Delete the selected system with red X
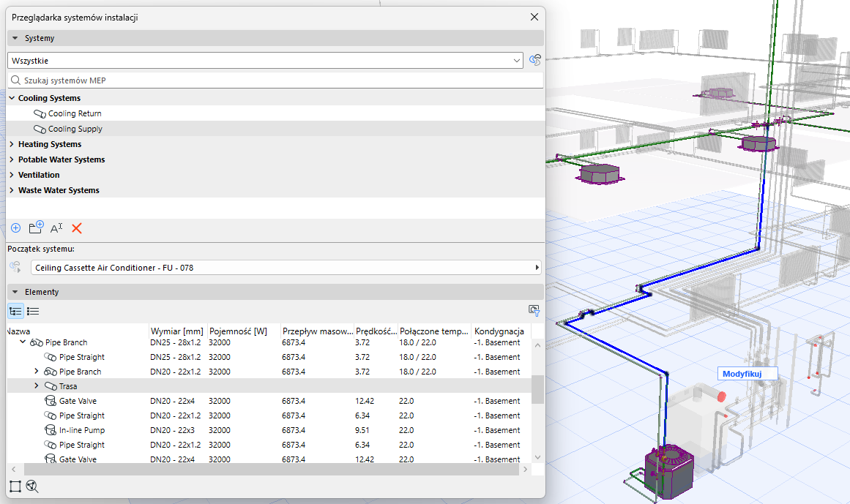This screenshot has width=850, height=504. 77,228
